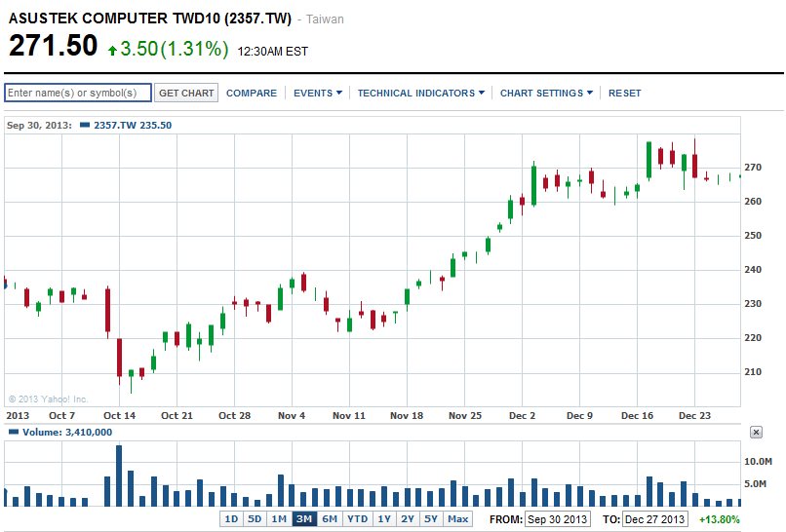The image size is (786, 532).
Task: Click the 12:30AM EST timestamp
Action: point(273,52)
